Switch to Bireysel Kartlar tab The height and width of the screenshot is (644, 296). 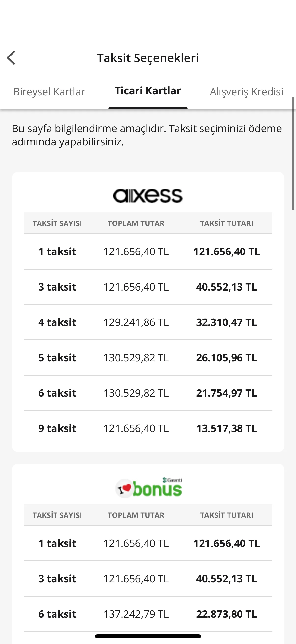pyautogui.click(x=49, y=92)
